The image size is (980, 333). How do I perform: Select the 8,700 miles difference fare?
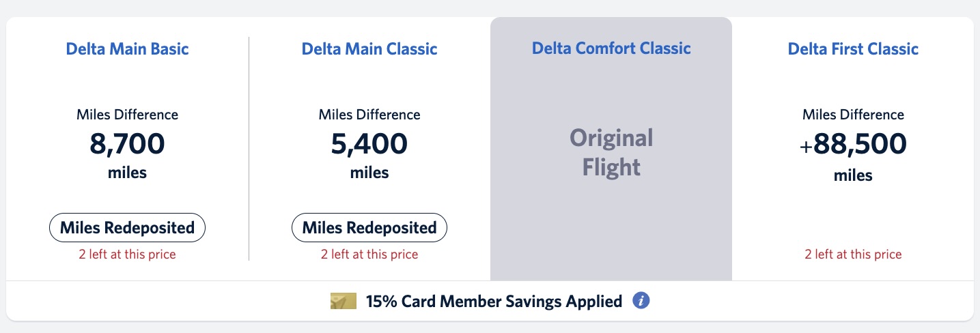pos(127,144)
